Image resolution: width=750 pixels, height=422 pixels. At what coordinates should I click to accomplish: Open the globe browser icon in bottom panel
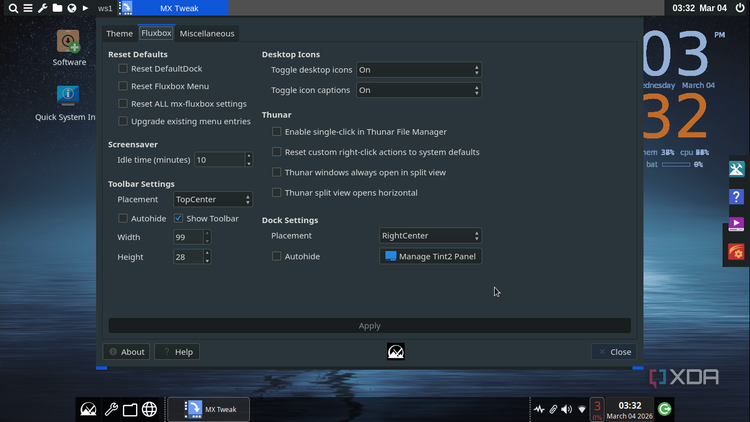149,410
